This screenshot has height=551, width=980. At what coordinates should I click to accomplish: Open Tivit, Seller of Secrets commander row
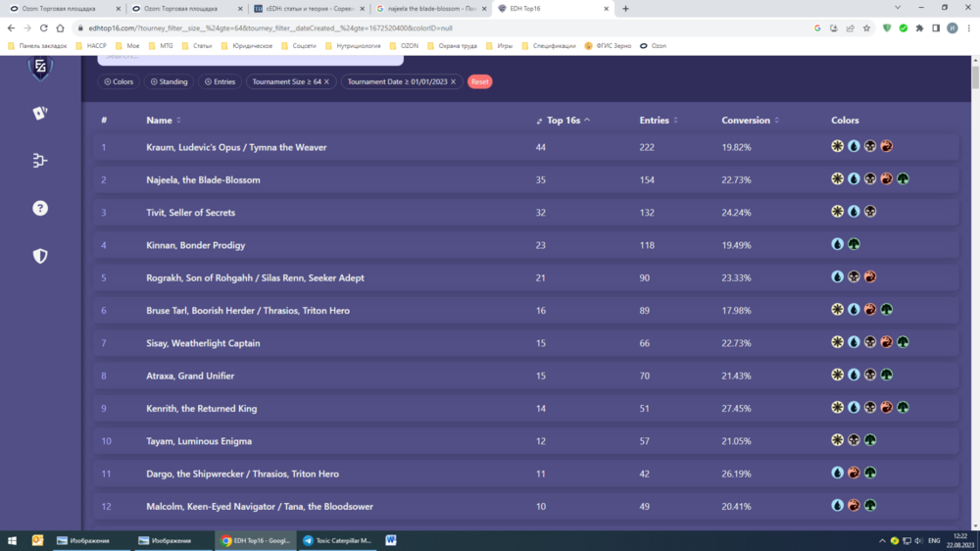pyautogui.click(x=191, y=213)
